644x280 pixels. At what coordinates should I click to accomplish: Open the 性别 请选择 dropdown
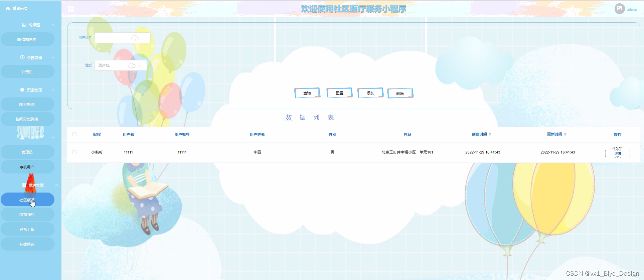point(121,65)
